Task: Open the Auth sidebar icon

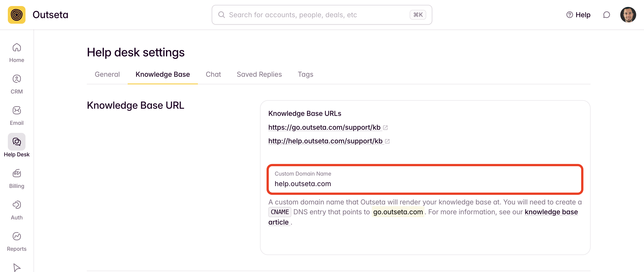Action: 17,205
